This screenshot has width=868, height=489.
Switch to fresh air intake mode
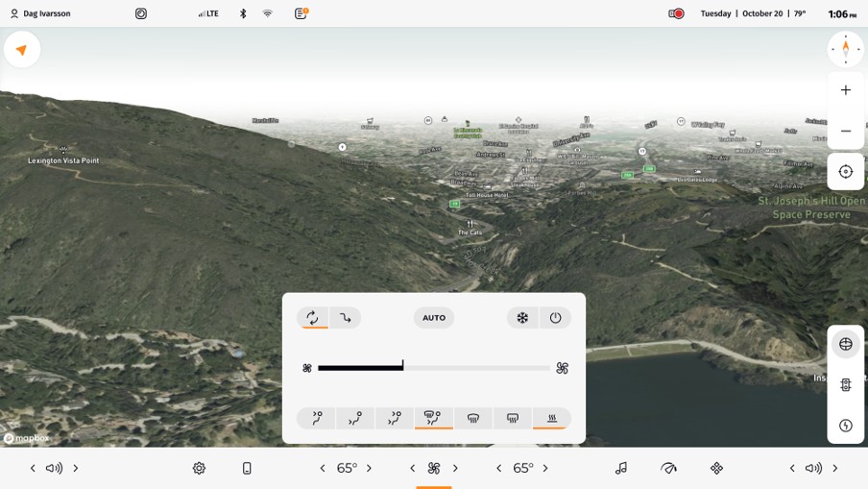pos(346,318)
